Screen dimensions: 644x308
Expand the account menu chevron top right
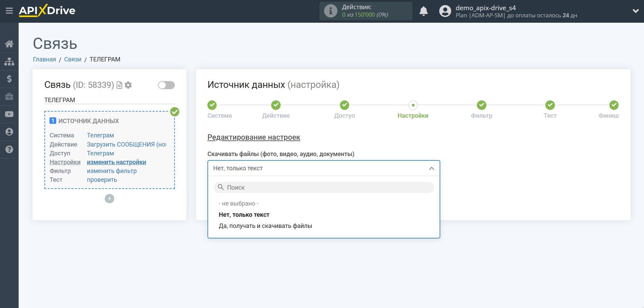coord(635,11)
